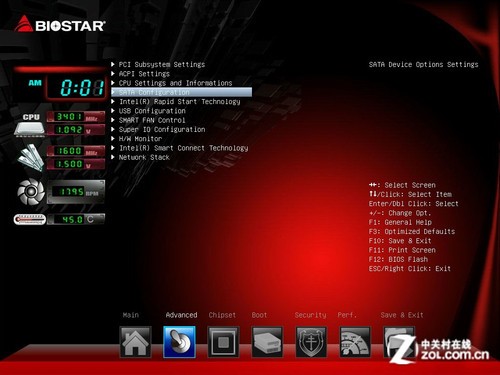The width and height of the screenshot is (500, 375).
Task: Click the CPU fan speed icon
Action: coord(31,191)
